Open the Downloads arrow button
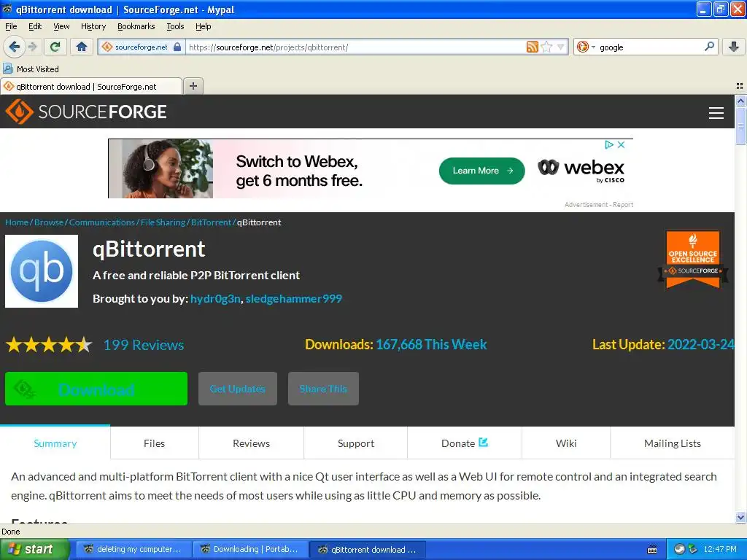Viewport: 747px width, 560px height. click(x=734, y=47)
